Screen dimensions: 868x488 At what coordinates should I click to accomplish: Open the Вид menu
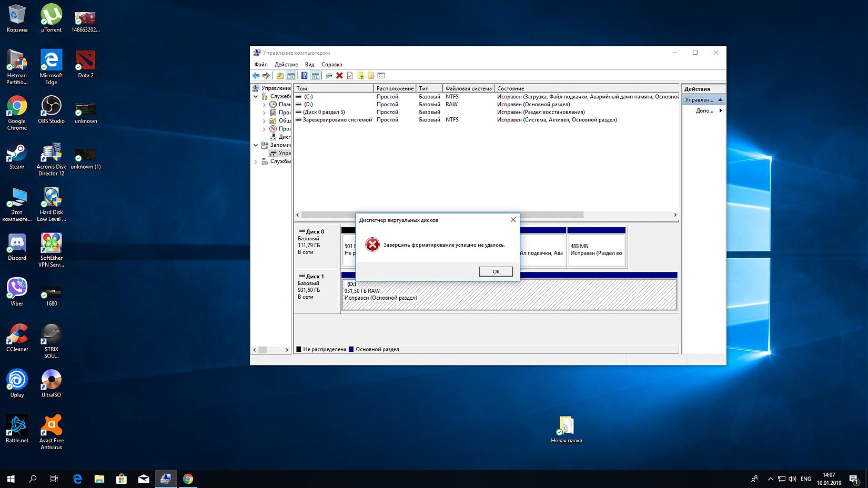coord(309,65)
